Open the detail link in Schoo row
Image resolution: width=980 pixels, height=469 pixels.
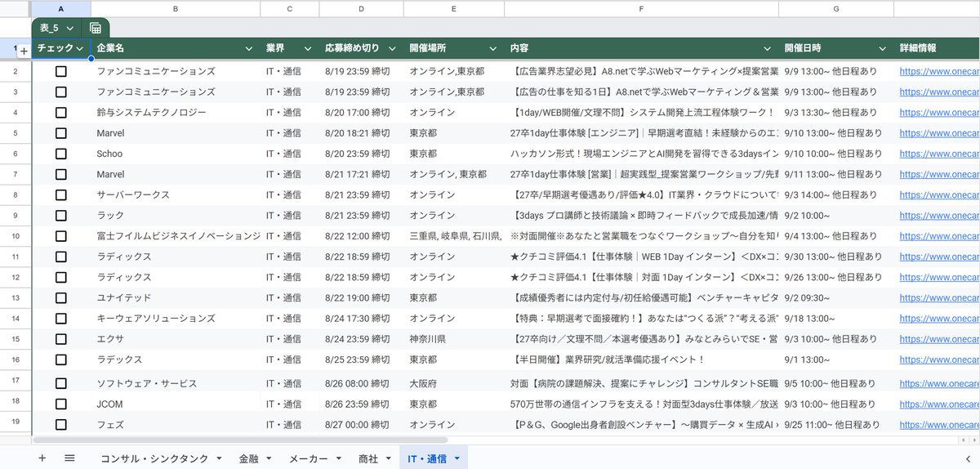939,154
